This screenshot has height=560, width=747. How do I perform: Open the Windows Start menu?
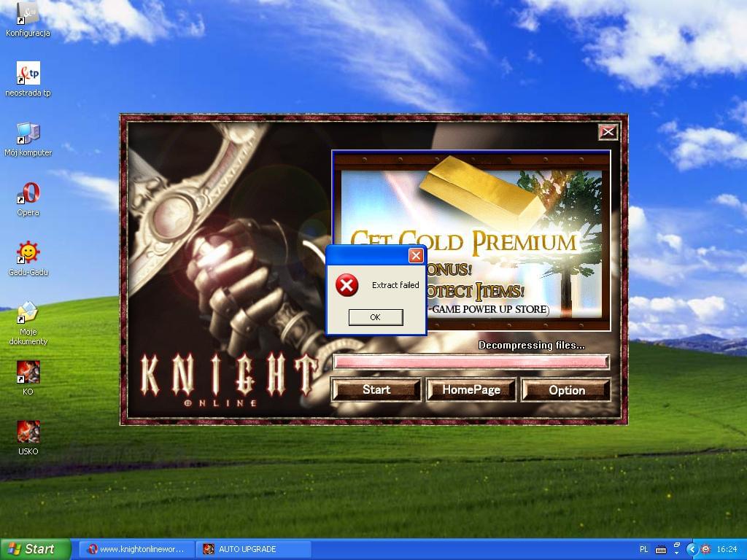(x=34, y=549)
